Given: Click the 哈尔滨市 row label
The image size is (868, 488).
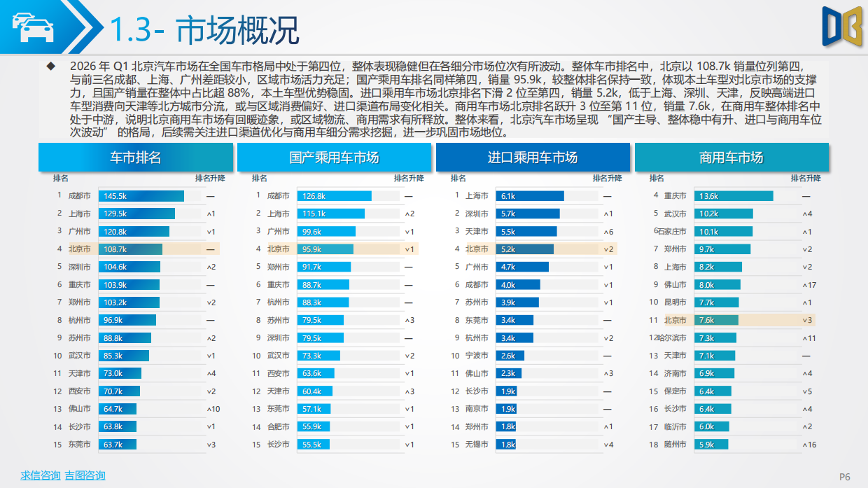Looking at the screenshot, I should pos(672,338).
